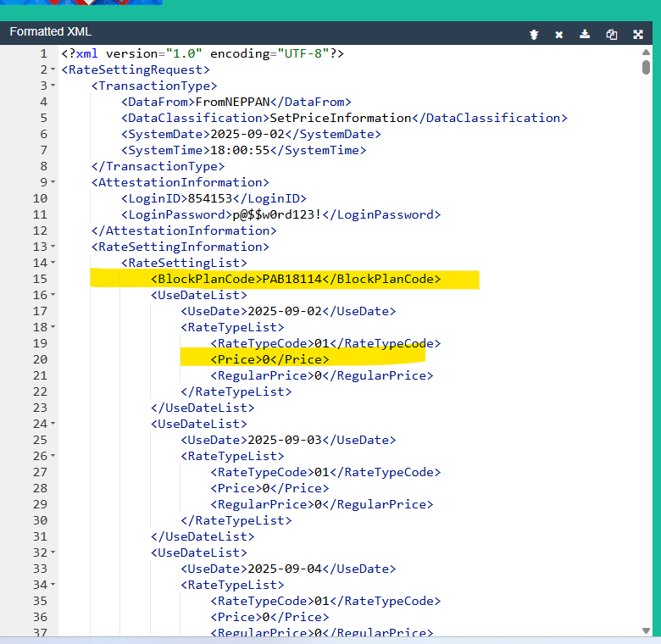This screenshot has height=644, width=661.
Task: Download the formatted XML file
Action: (585, 35)
